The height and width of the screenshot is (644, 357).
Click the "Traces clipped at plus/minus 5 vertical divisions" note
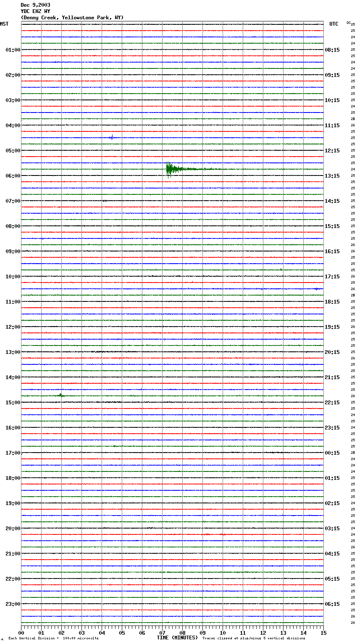tap(254, 639)
